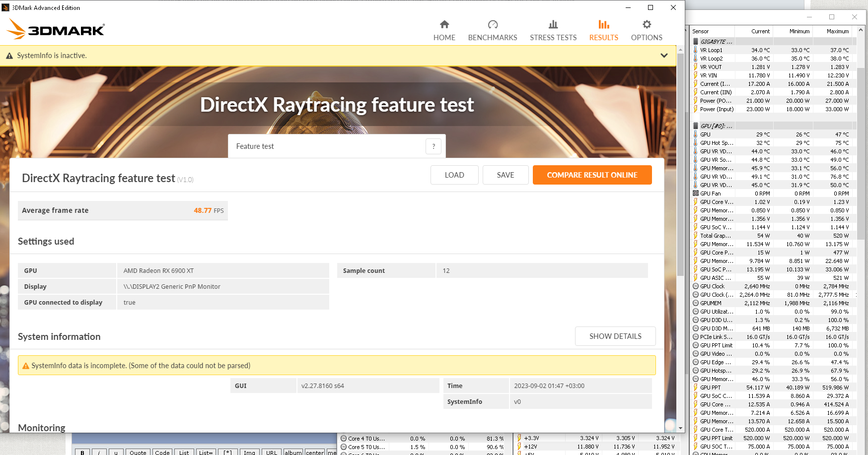Maximize the sensor window
The width and height of the screenshot is (868, 455).
832,17
